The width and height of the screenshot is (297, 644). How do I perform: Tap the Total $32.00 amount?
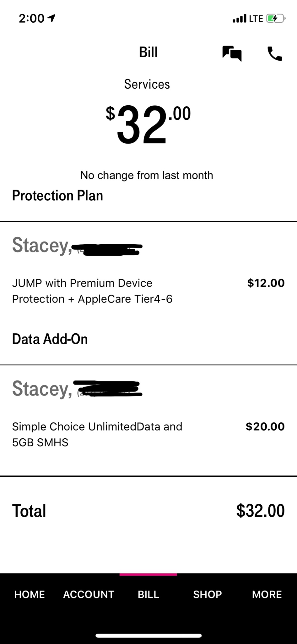pyautogui.click(x=260, y=511)
